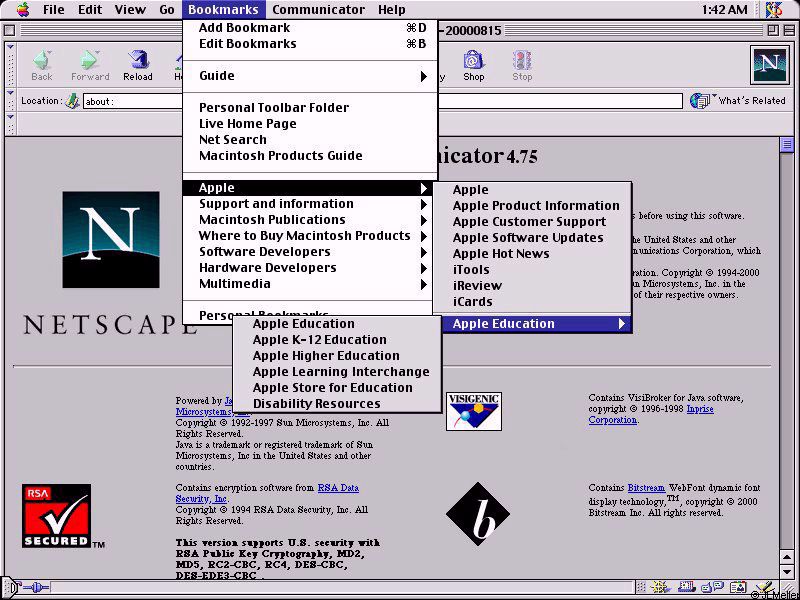The height and width of the screenshot is (600, 800).
Task: Click the Forward arrow toolbar icon
Action: [x=90, y=60]
